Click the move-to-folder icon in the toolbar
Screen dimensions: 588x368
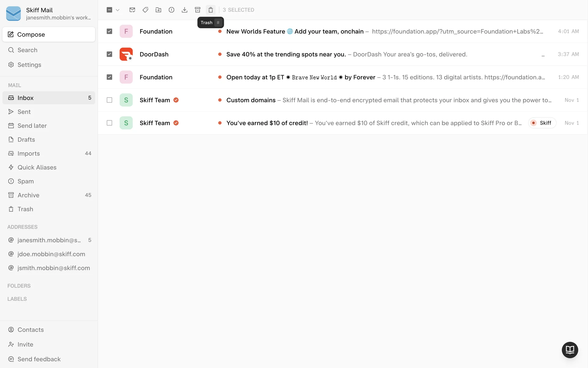point(158,10)
